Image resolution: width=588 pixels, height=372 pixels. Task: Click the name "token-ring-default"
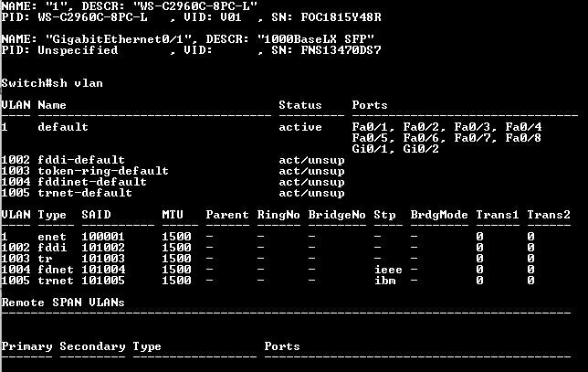[x=103, y=171]
